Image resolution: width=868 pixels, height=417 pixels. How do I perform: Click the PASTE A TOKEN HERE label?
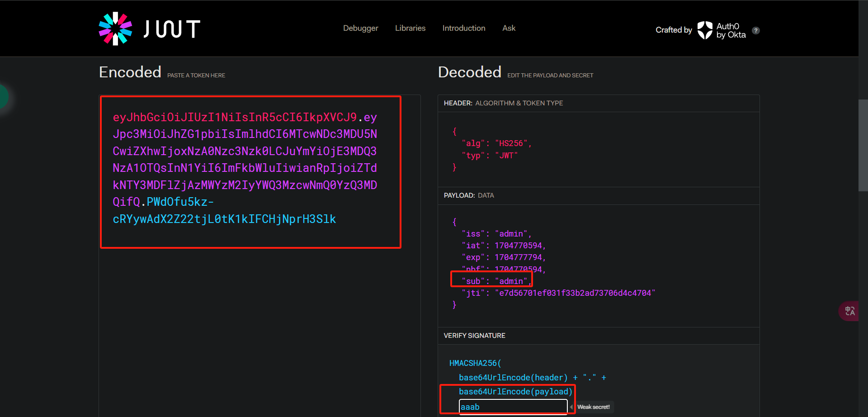(196, 76)
